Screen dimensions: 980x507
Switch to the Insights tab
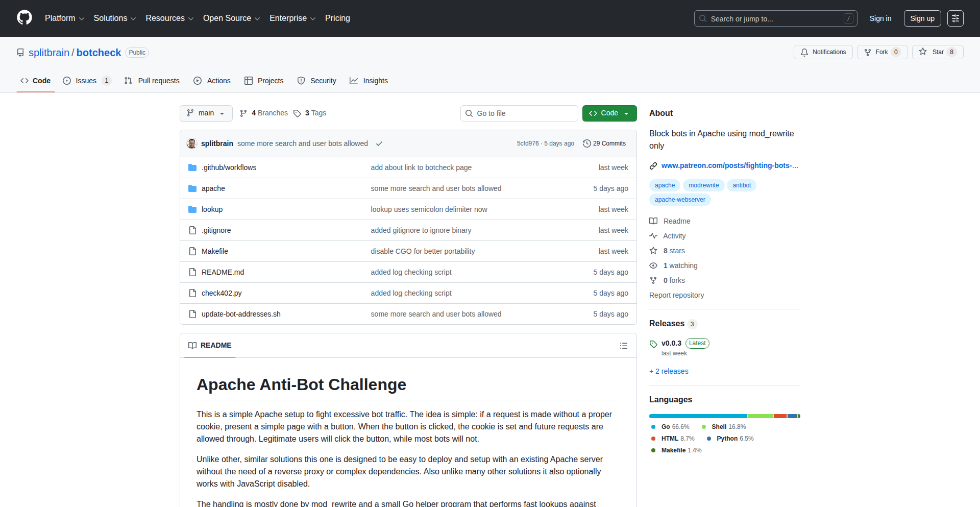tap(369, 81)
